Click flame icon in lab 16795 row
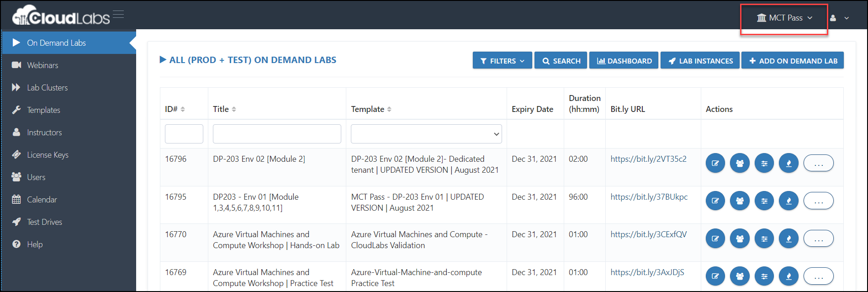 (789, 201)
